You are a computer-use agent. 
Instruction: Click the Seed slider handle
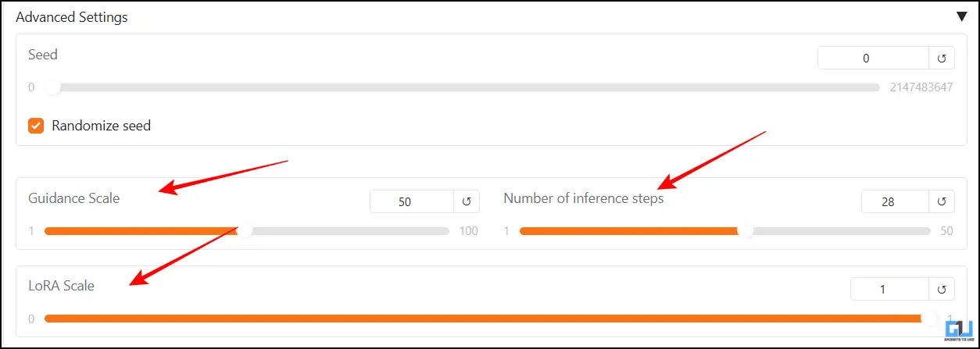[52, 87]
